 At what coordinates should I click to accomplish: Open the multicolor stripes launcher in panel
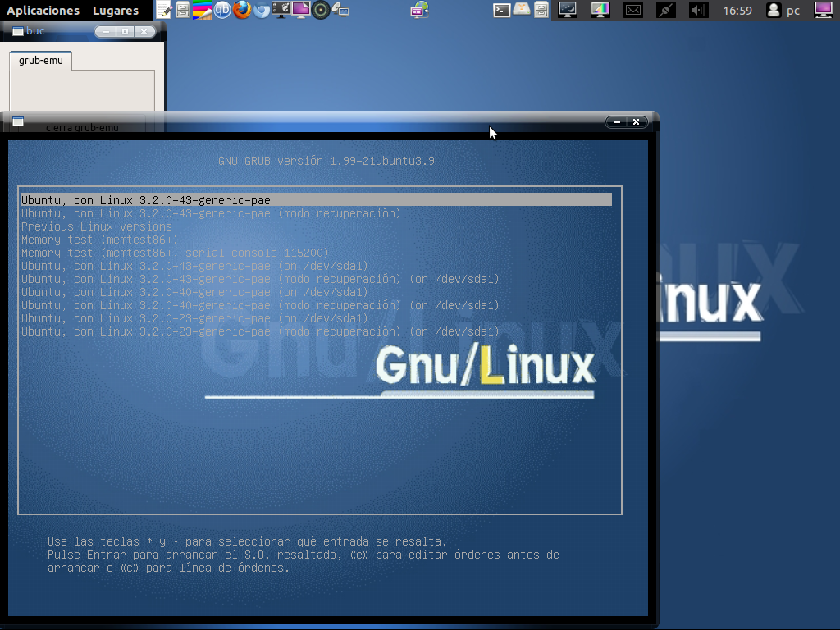click(x=203, y=10)
